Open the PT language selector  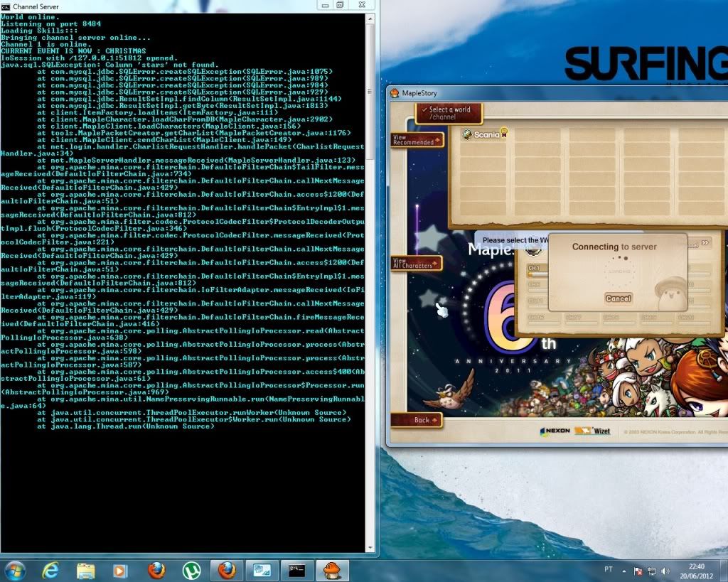coord(608,570)
